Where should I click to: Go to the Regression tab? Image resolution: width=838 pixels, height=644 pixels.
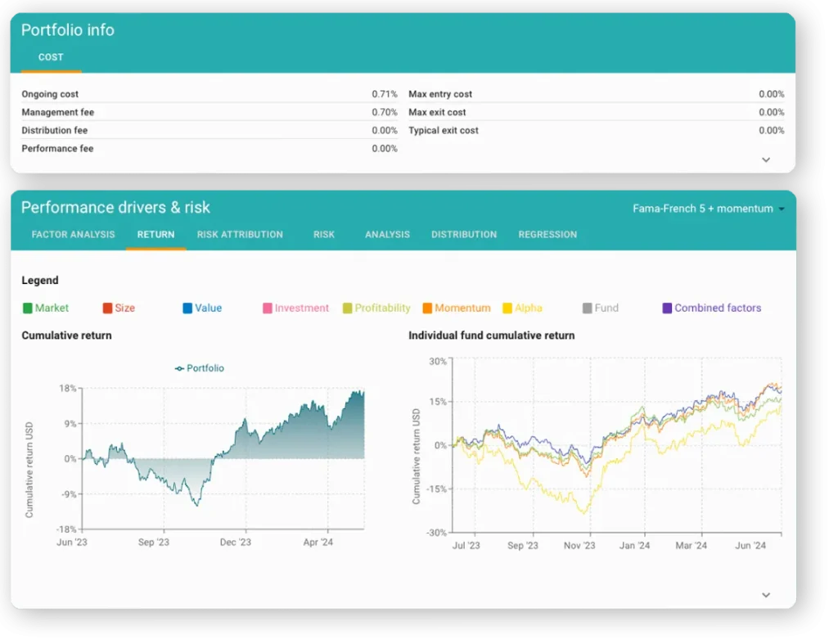547,234
